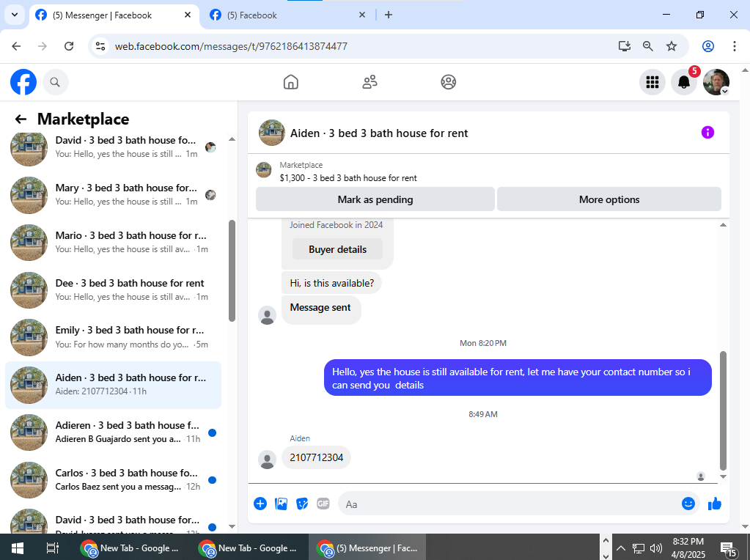
Task: Open Mario's house rental conversation
Action: tap(113, 243)
